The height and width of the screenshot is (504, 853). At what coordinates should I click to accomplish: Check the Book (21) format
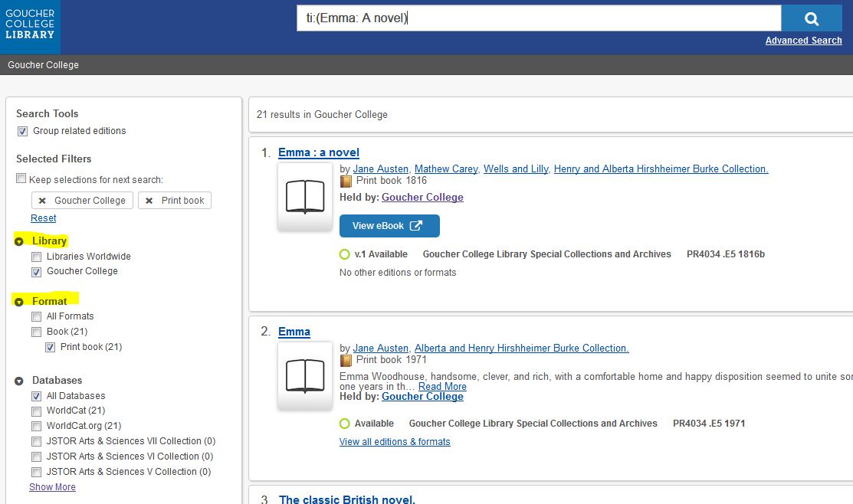click(37, 332)
